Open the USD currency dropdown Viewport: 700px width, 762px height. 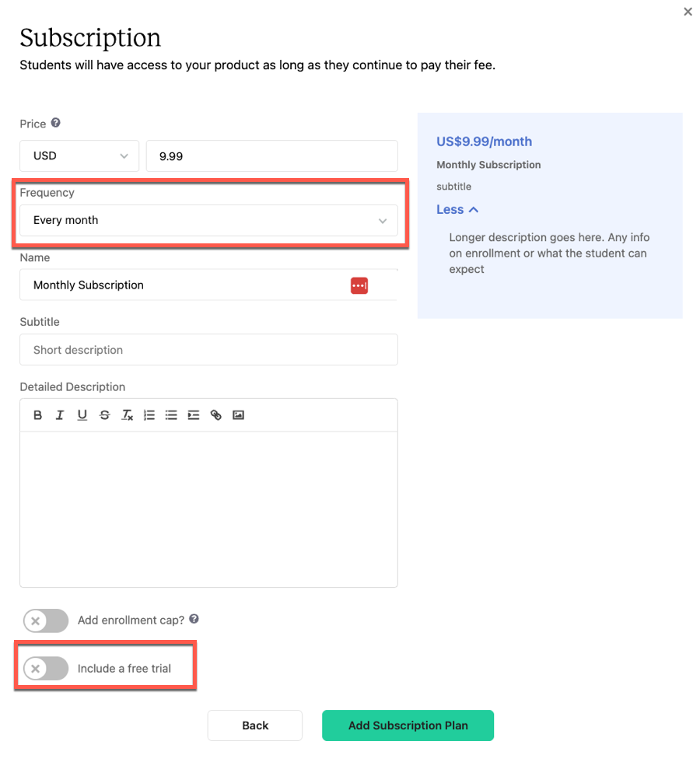(x=79, y=156)
